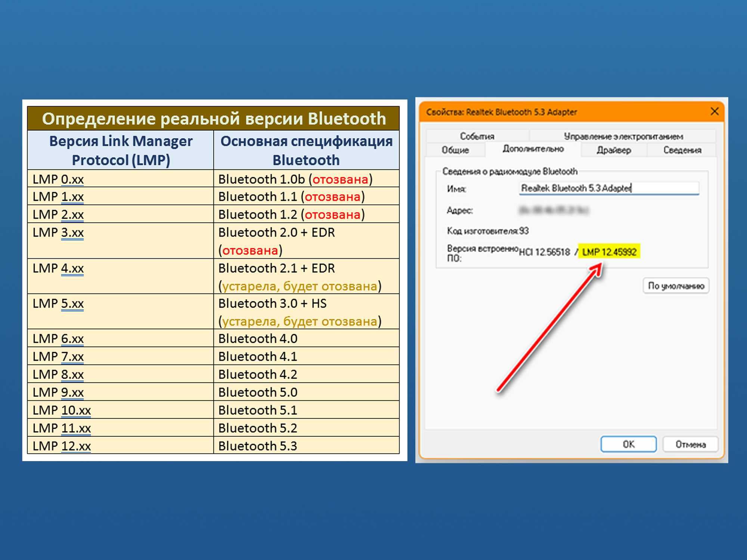
Task: Open the Драйвер tab
Action: (x=614, y=150)
